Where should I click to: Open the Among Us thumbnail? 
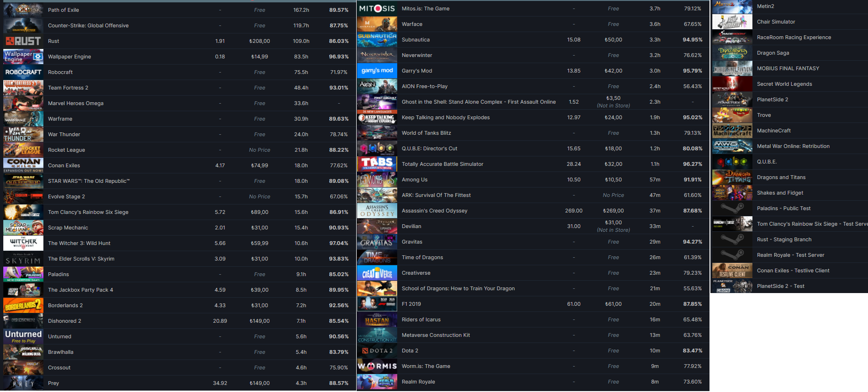tap(377, 180)
